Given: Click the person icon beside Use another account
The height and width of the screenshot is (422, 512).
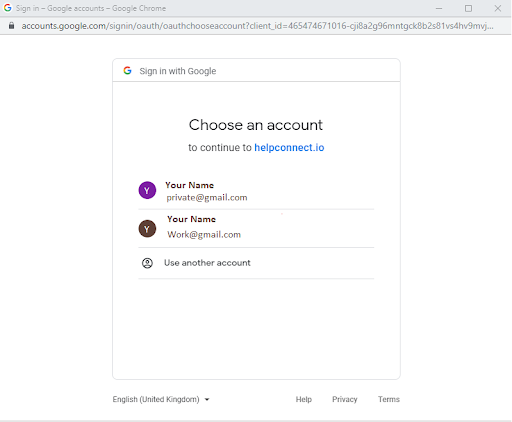Looking at the screenshot, I should [x=147, y=263].
